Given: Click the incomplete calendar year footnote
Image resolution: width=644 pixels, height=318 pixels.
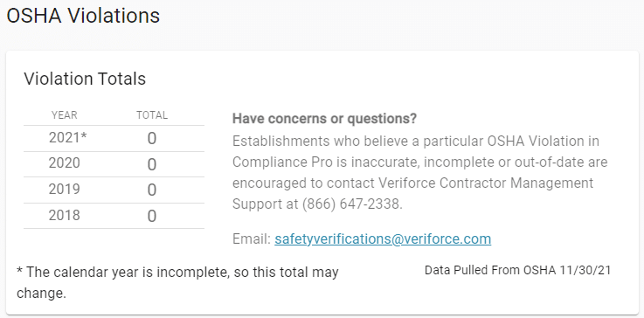Looking at the screenshot, I should tap(177, 283).
